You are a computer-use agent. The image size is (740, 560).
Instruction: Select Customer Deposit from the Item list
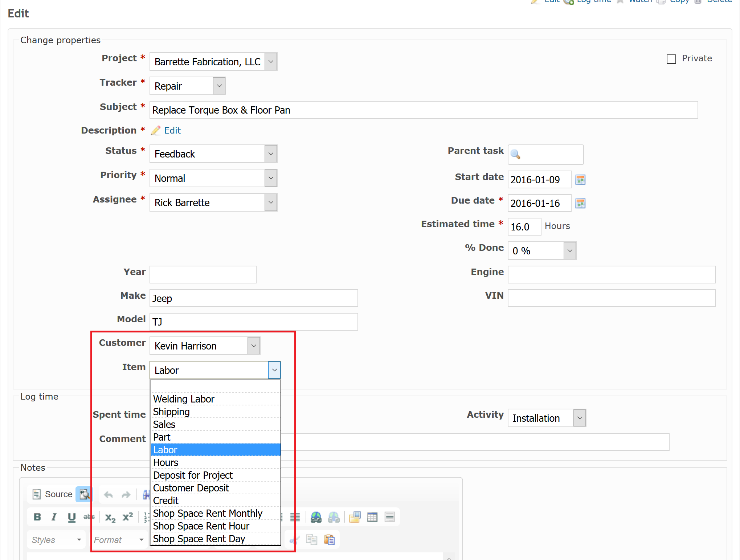click(x=191, y=488)
